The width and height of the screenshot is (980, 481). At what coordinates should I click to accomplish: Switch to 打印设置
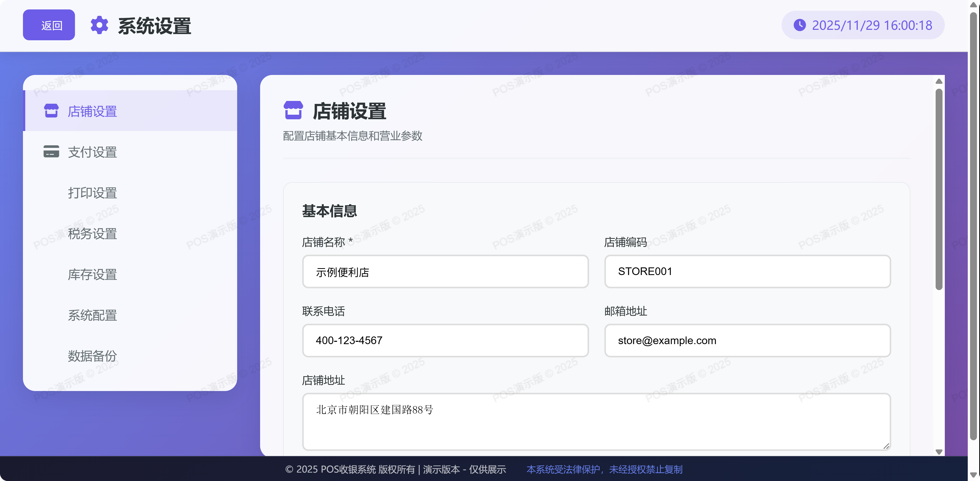point(93,193)
